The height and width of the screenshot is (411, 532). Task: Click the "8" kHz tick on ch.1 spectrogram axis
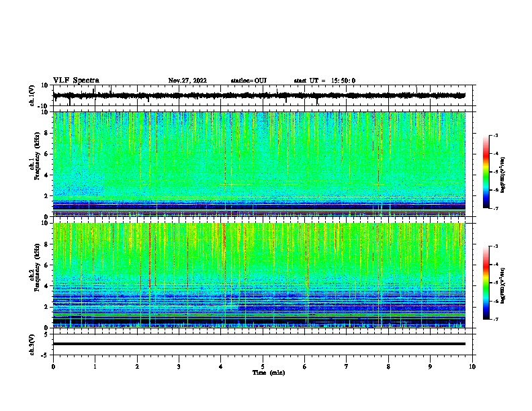[46, 133]
